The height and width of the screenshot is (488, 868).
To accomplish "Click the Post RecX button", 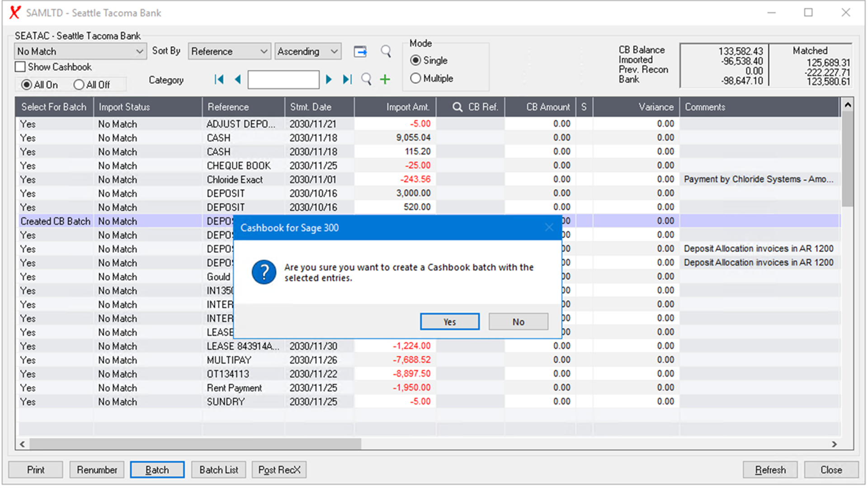I will pyautogui.click(x=279, y=470).
